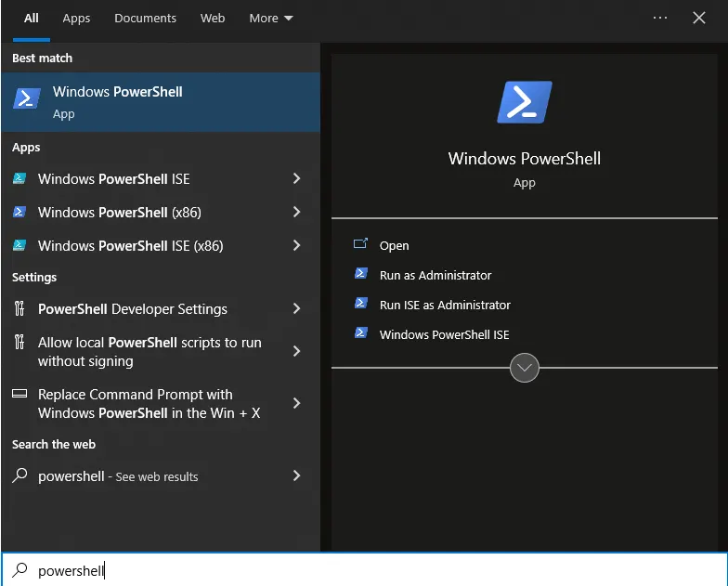
Task: Click the Allow local PowerShell scripts settings icon
Action: click(19, 342)
